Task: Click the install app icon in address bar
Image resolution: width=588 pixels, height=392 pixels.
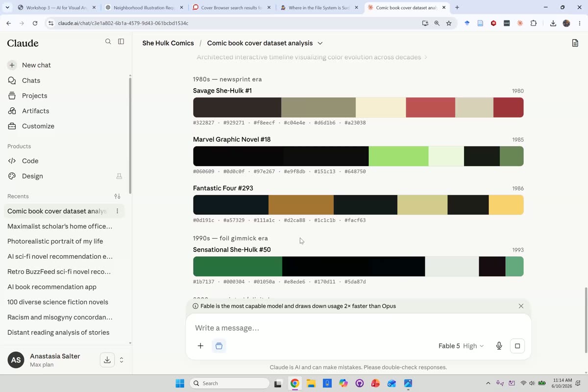Action: click(x=425, y=23)
